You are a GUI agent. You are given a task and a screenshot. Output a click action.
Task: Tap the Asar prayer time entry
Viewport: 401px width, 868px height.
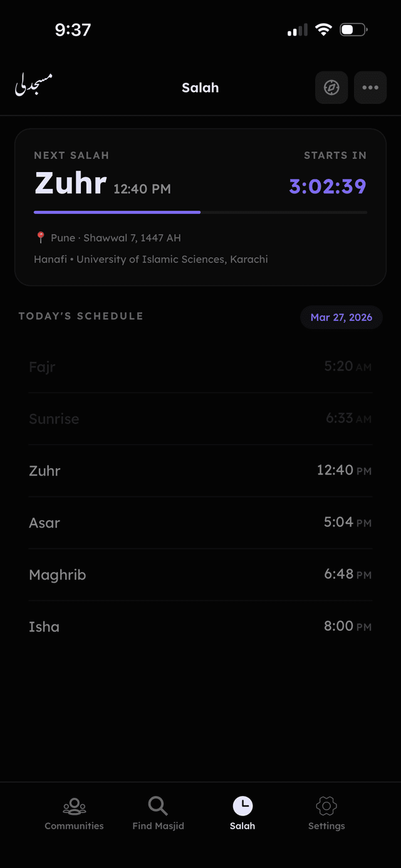(x=200, y=523)
